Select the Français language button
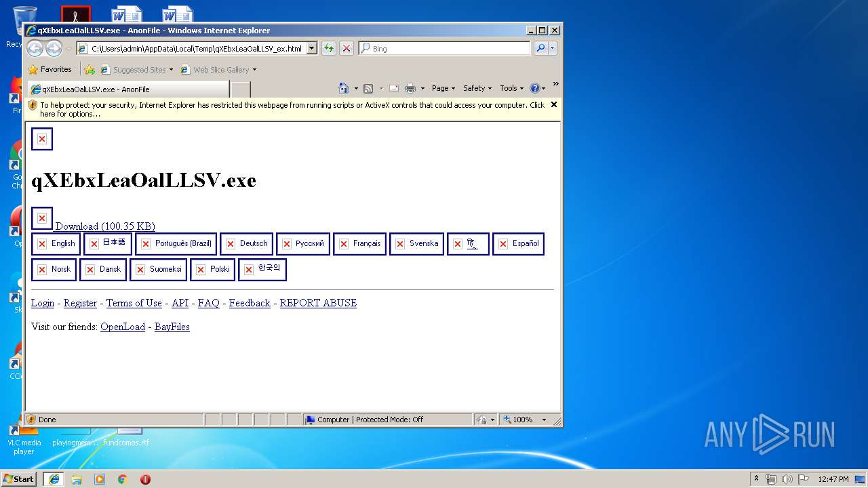 tap(360, 243)
